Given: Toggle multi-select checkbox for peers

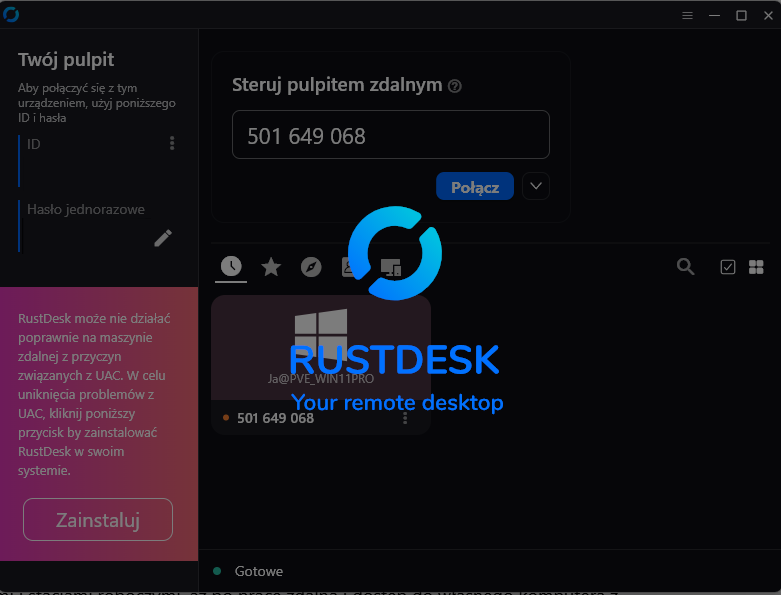Looking at the screenshot, I should point(728,267).
